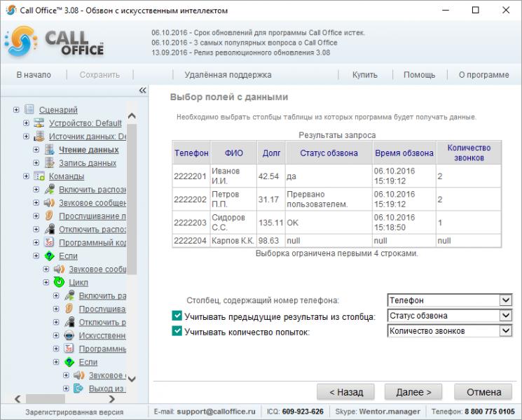The image size is (522, 420).
Task: Click the speaker icon below first Если
Action: [60, 269]
